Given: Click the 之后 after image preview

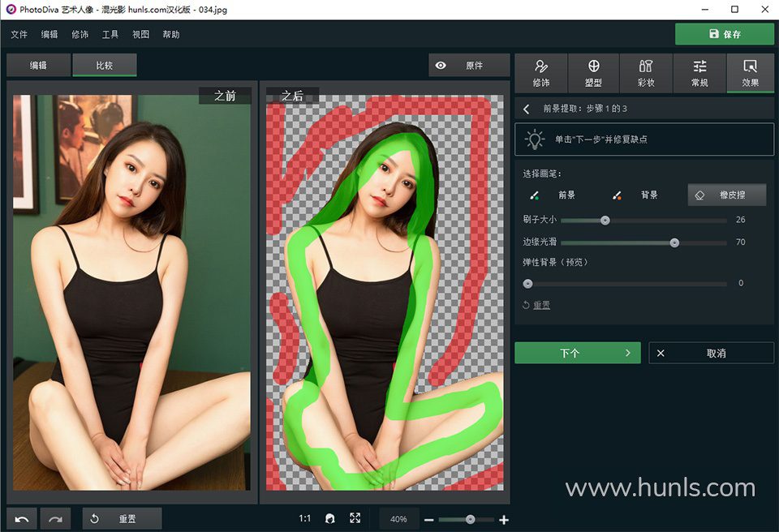Looking at the screenshot, I should pyautogui.click(x=385, y=293).
